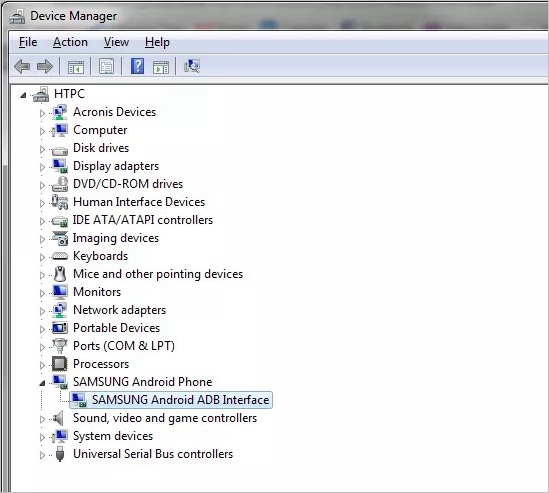Collapse the HTPC root node
The width and height of the screenshot is (549, 493).
(23, 95)
